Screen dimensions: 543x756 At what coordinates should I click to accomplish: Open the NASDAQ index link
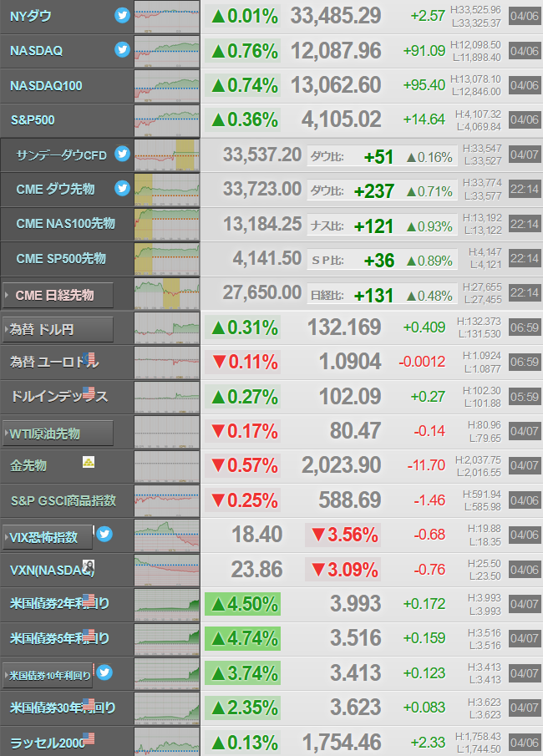(36, 51)
